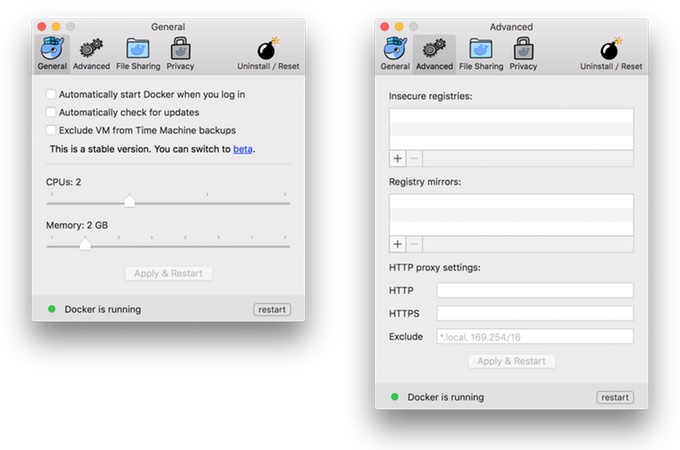
Task: Open Privacy pane in General window
Action: (x=181, y=53)
